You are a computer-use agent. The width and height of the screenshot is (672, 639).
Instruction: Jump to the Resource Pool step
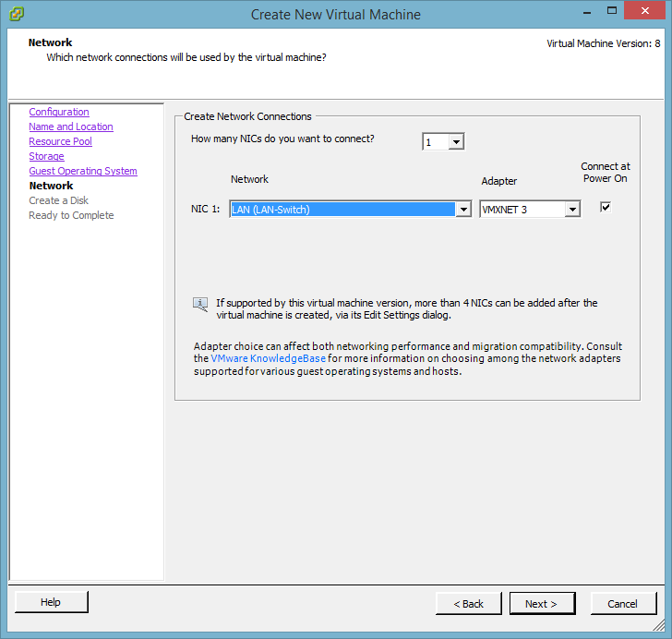(60, 141)
